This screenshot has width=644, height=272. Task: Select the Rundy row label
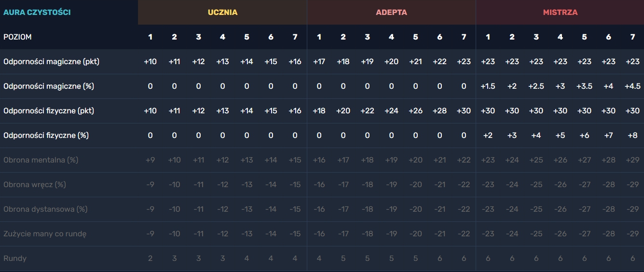point(15,258)
